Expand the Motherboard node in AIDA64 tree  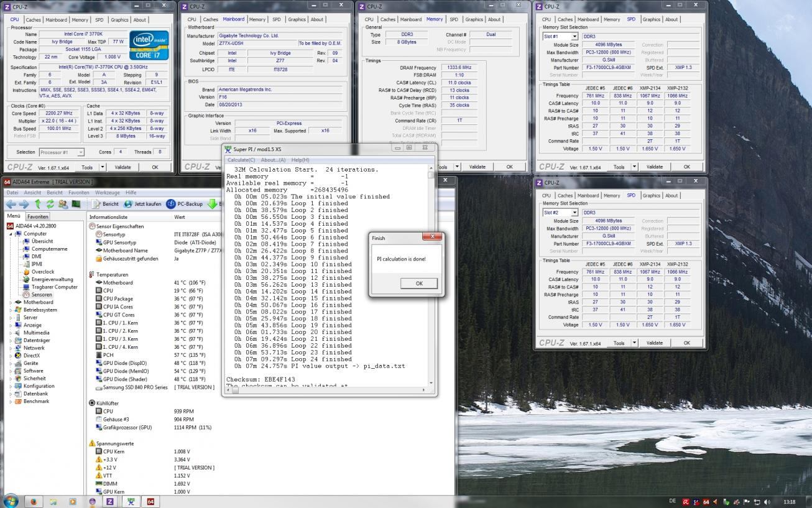coord(11,302)
